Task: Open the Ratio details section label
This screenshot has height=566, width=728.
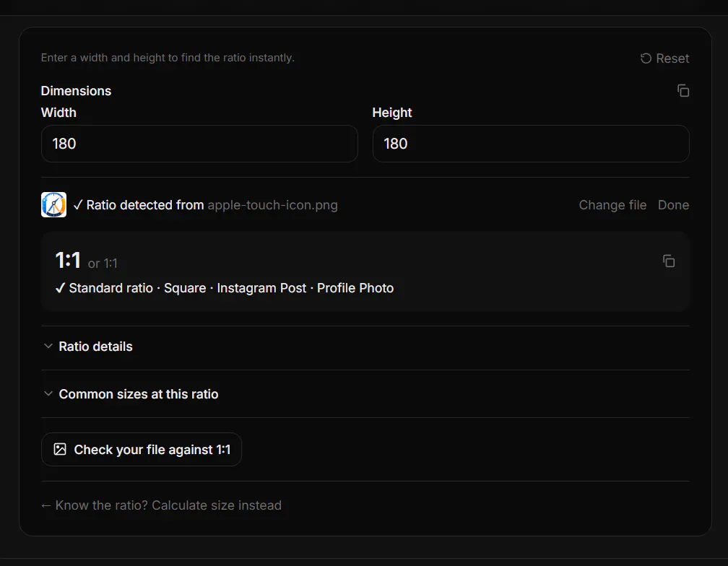Action: click(x=95, y=347)
